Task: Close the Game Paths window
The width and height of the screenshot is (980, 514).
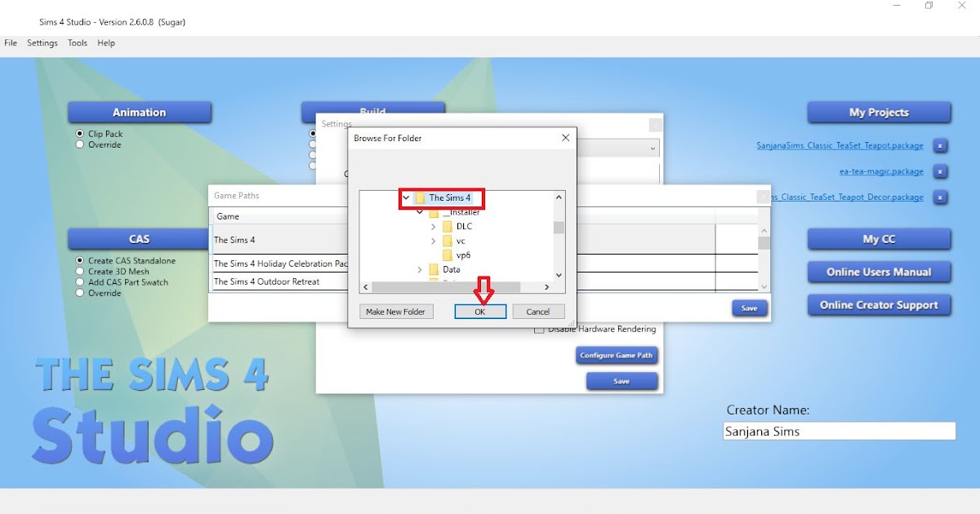Action: (x=764, y=197)
